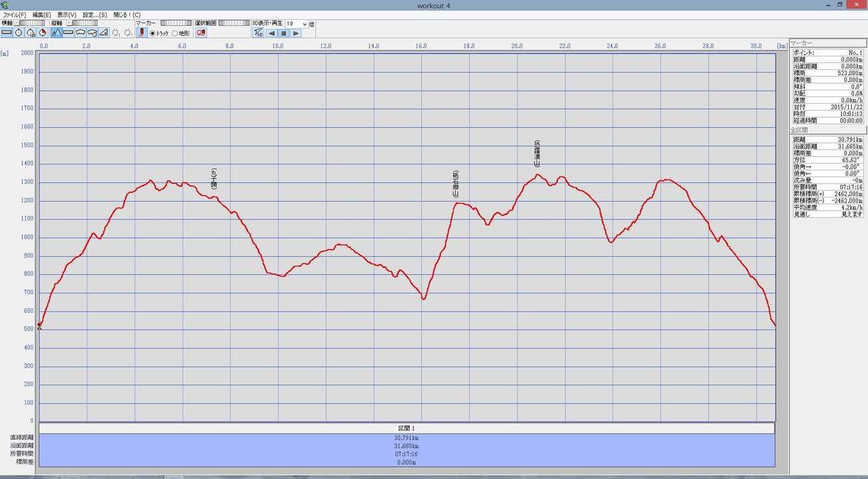Screen dimensions: 868x479
Task: Click cumulative descent value -2462.000m
Action: 847,200
